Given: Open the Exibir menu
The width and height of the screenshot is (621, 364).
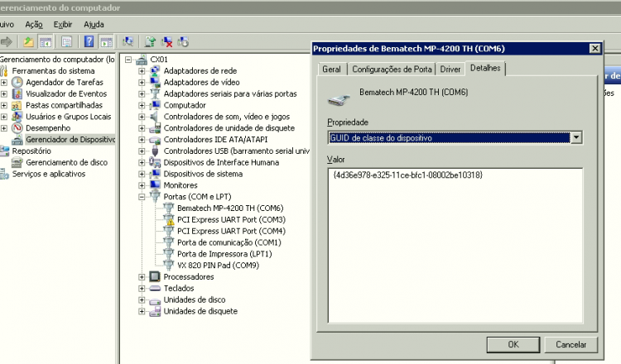Looking at the screenshot, I should [x=63, y=25].
